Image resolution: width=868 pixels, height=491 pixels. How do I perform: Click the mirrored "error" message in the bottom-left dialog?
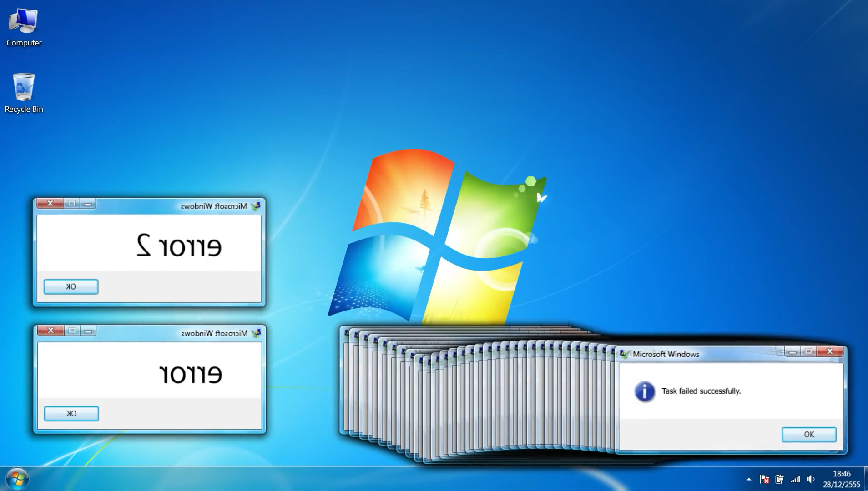point(191,373)
